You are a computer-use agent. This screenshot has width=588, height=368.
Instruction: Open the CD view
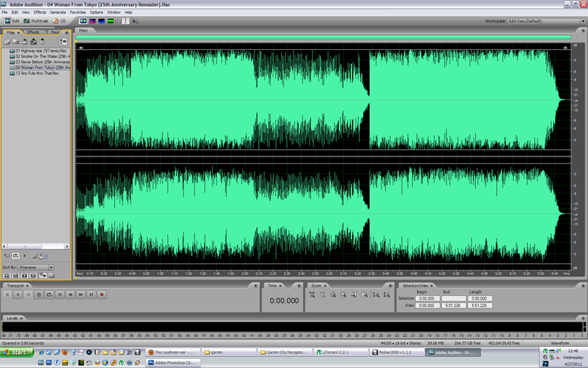click(x=59, y=21)
